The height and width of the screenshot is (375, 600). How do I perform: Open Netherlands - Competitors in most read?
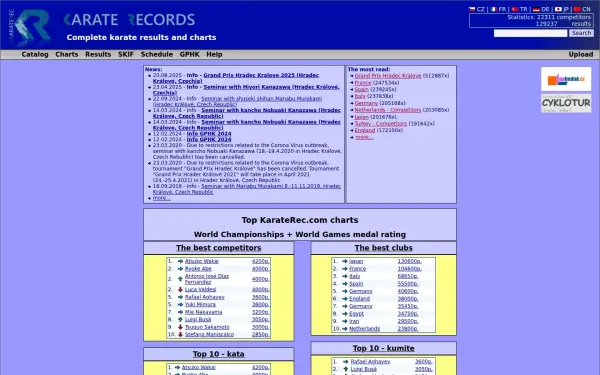[388, 110]
